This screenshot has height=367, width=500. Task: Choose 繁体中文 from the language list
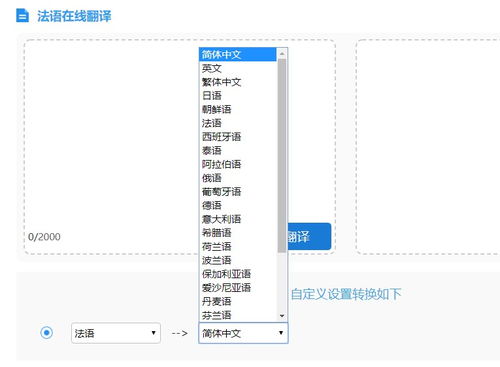pos(238,82)
